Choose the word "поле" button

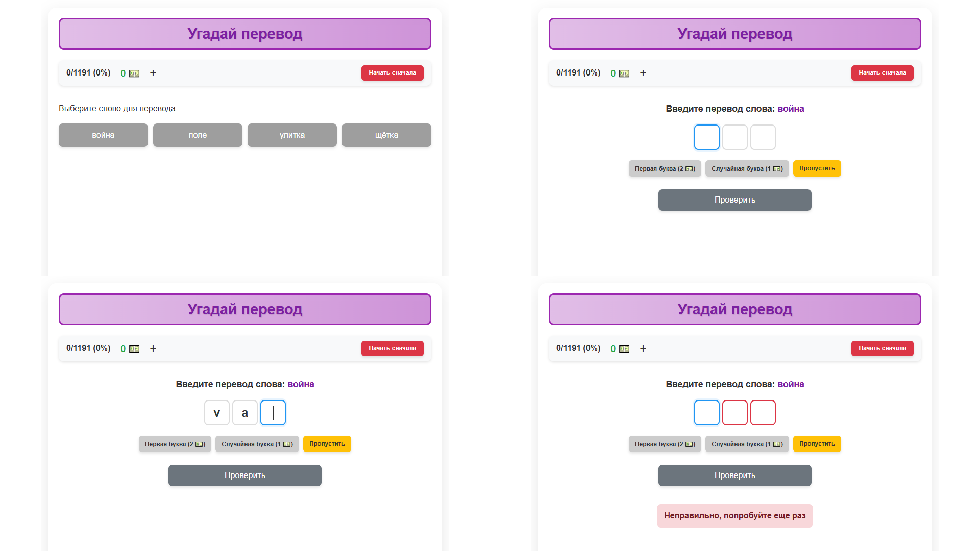tap(198, 135)
